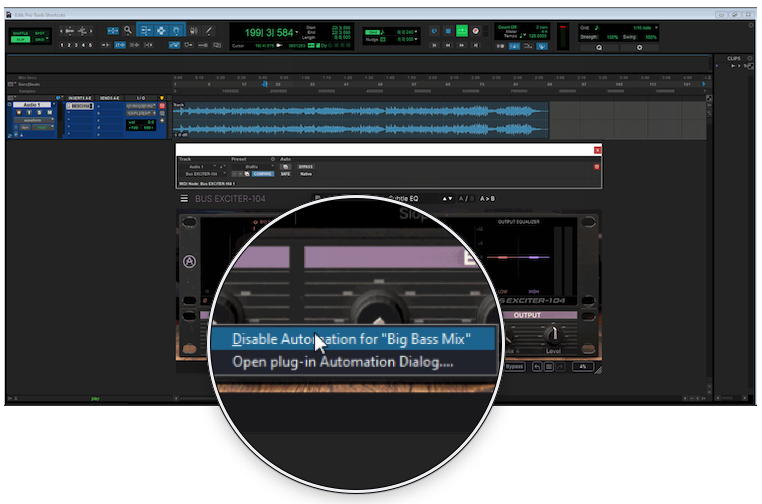Click the Stop transport button
Image resolution: width=762 pixels, height=504 pixels.
448,31
